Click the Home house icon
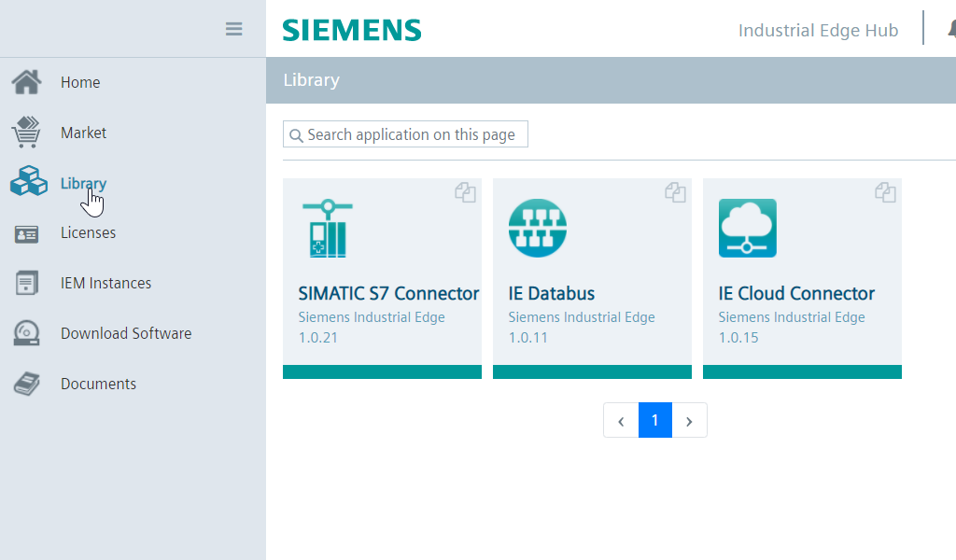Image resolution: width=956 pixels, height=560 pixels. click(26, 82)
